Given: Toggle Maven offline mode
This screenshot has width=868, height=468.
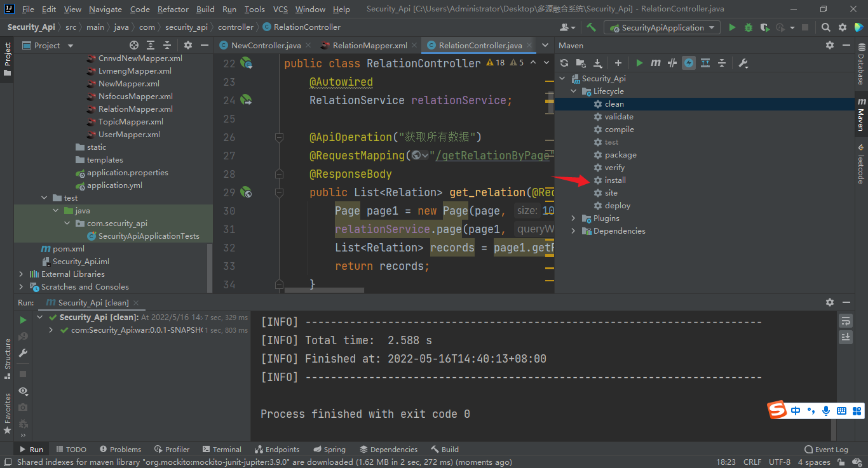Looking at the screenshot, I should tap(672, 63).
